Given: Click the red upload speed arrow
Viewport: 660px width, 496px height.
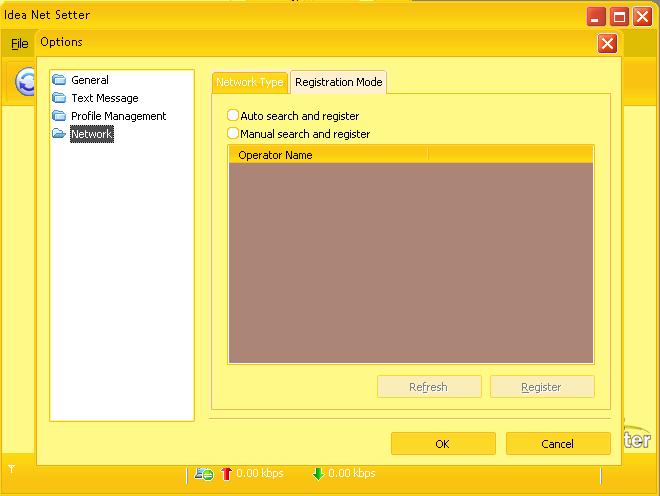Looking at the screenshot, I should (226, 474).
